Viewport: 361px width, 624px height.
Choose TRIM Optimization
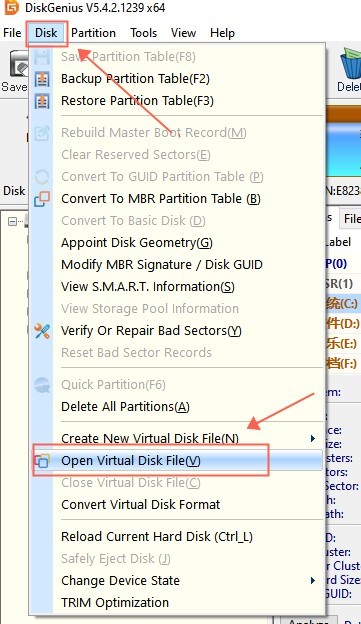tap(115, 603)
